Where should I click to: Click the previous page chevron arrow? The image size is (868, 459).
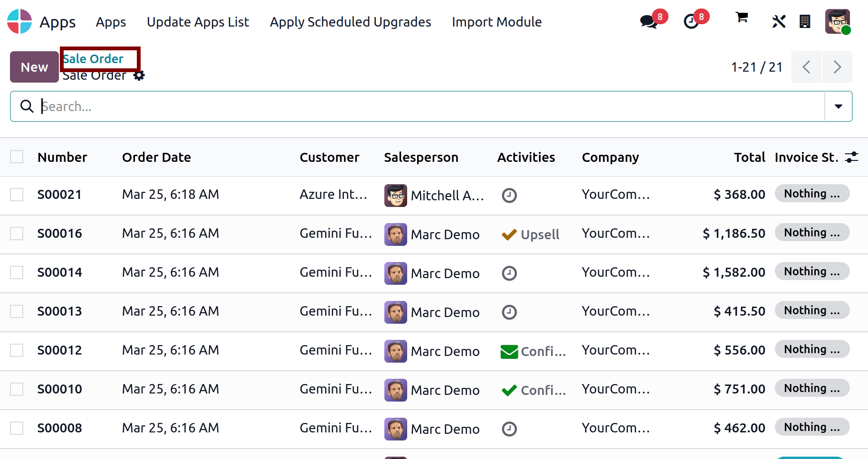(806, 67)
